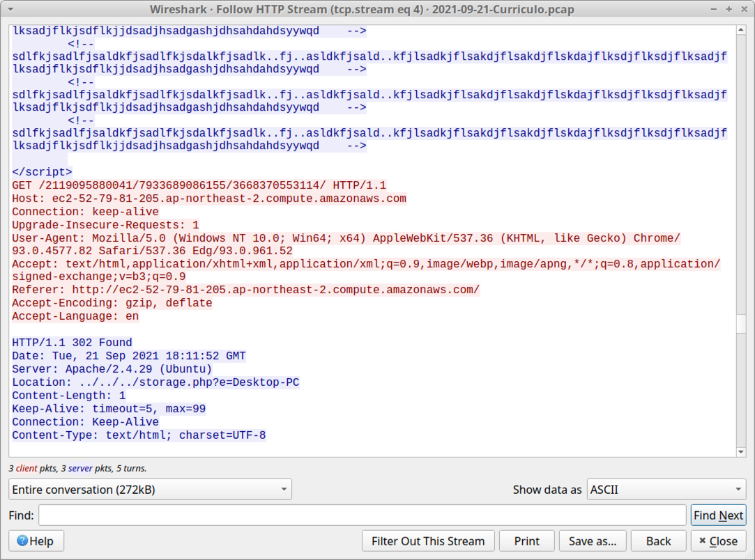Click the GET request line
Image resolution: width=755 pixels, height=560 pixels.
tap(199, 185)
